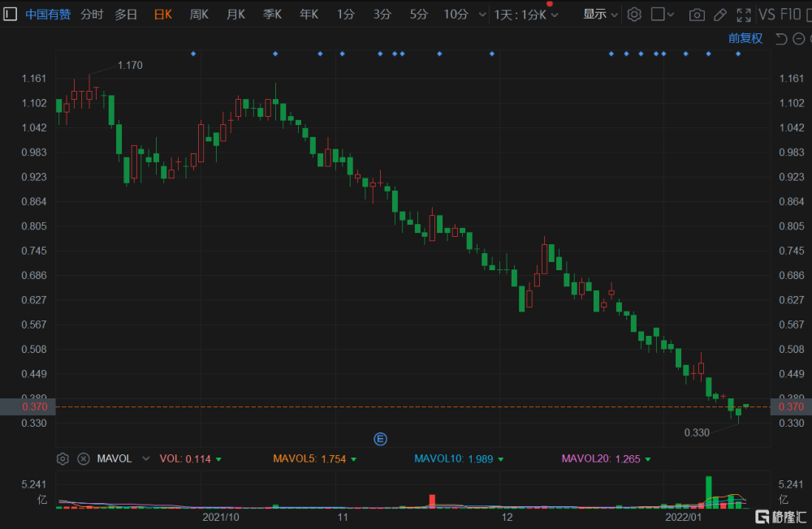Switch to 10分 minute chart
Viewport: 812px width, 529px height.
[456, 15]
